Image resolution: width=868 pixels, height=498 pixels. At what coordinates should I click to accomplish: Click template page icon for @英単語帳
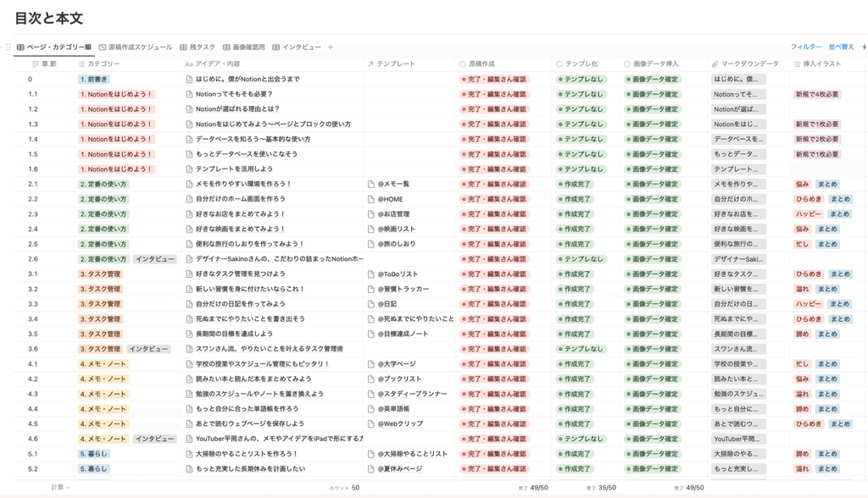point(371,409)
